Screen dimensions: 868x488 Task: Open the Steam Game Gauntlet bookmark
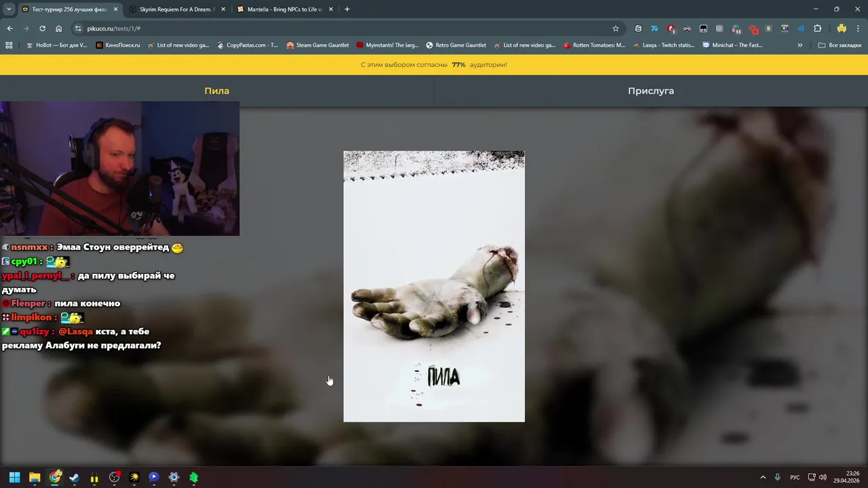point(317,45)
